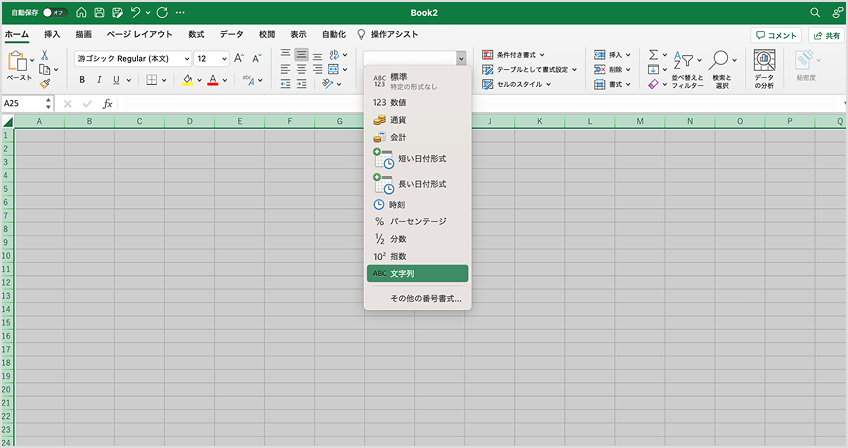The image size is (848, 448).
Task: Click the red font color A
Action: (213, 80)
